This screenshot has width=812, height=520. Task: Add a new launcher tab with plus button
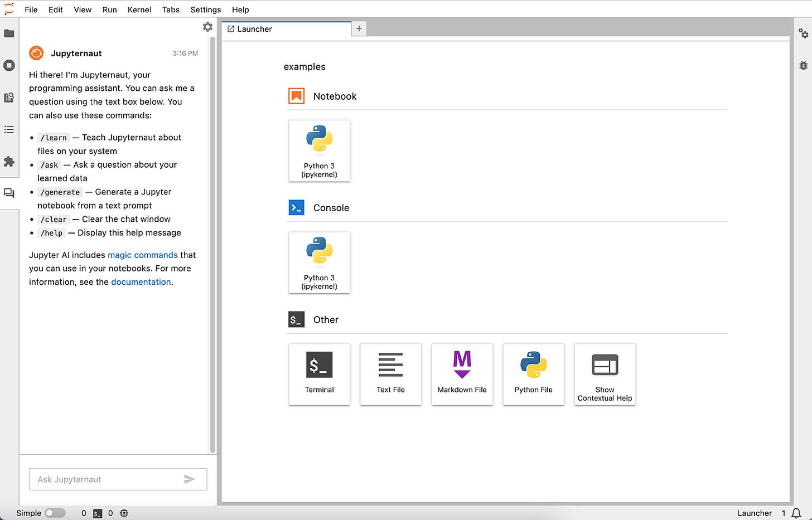pyautogui.click(x=359, y=28)
